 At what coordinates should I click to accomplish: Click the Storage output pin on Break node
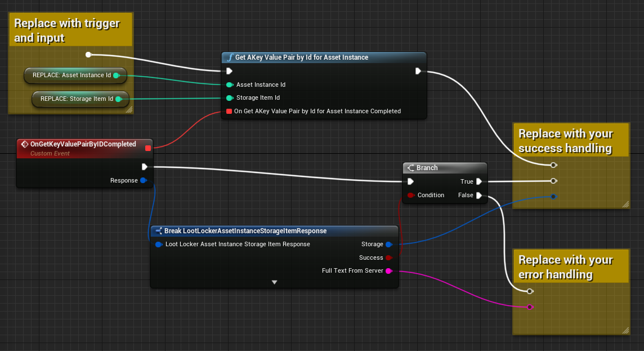pos(389,245)
